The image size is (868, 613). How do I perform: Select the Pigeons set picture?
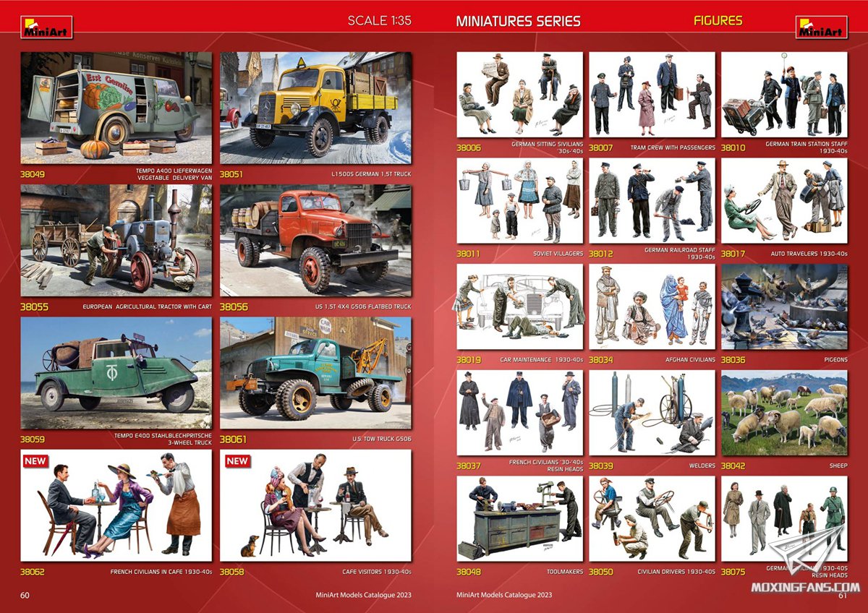(784, 306)
